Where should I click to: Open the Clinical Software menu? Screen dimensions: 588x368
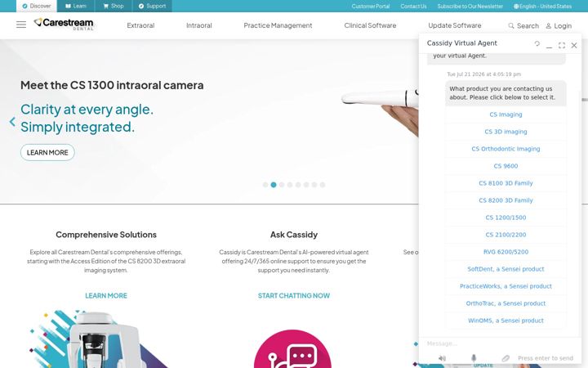370,25
